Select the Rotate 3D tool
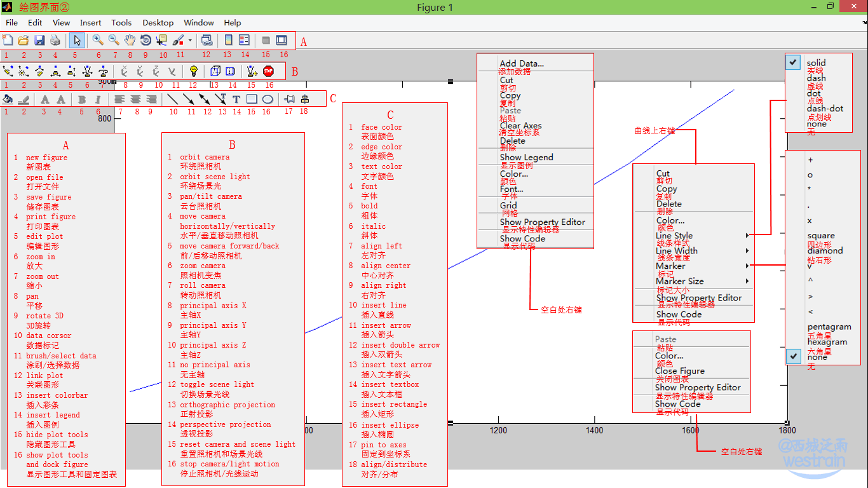This screenshot has height=488, width=868. [x=146, y=39]
